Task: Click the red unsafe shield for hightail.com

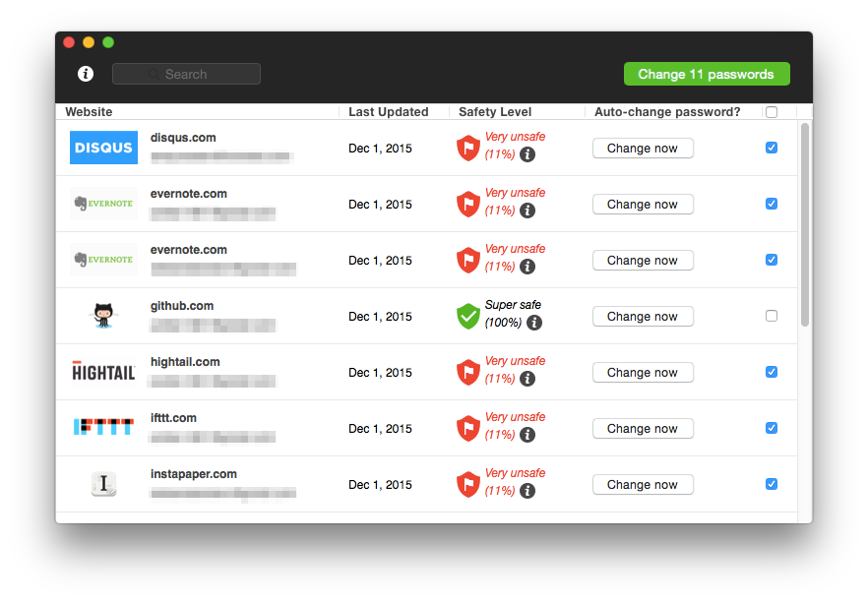Action: (x=467, y=372)
